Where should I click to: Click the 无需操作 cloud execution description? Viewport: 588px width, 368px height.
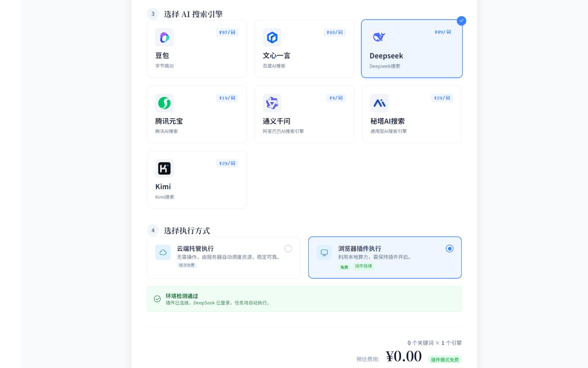click(x=229, y=257)
